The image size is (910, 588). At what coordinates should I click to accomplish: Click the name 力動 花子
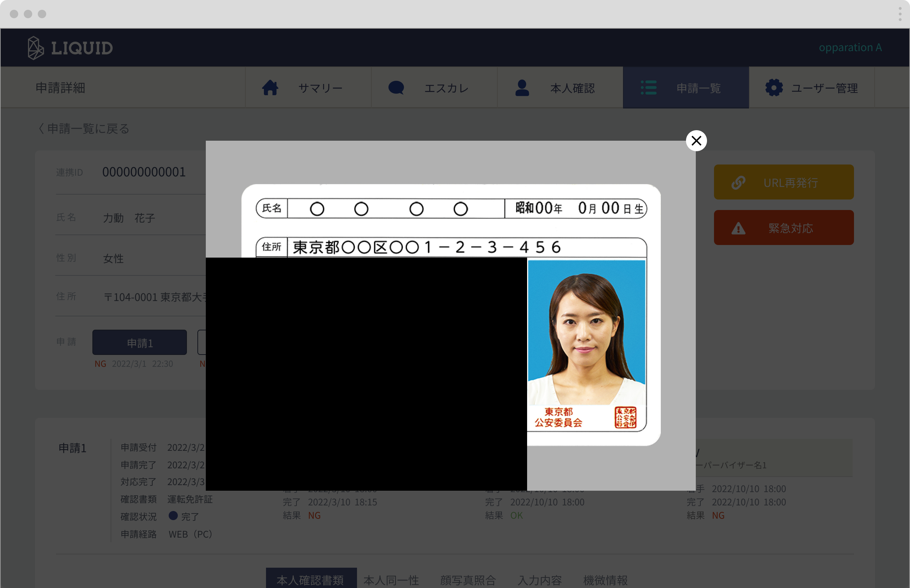click(x=129, y=218)
